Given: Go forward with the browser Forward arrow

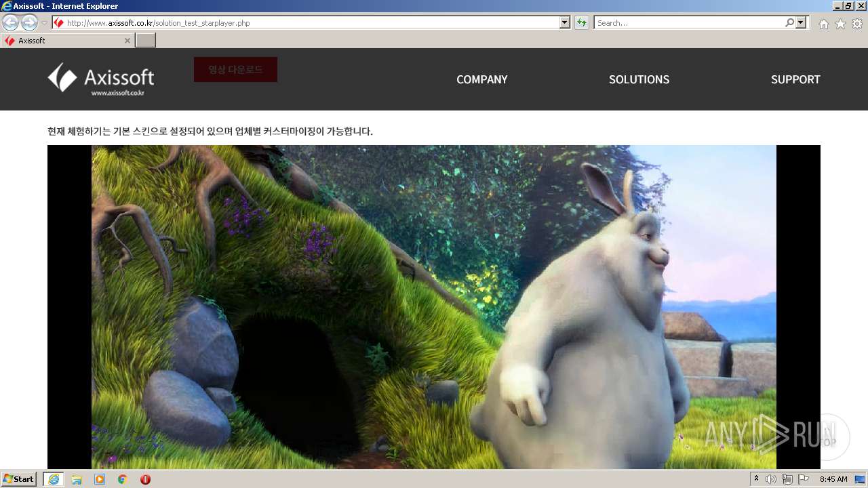Looking at the screenshot, I should (29, 22).
